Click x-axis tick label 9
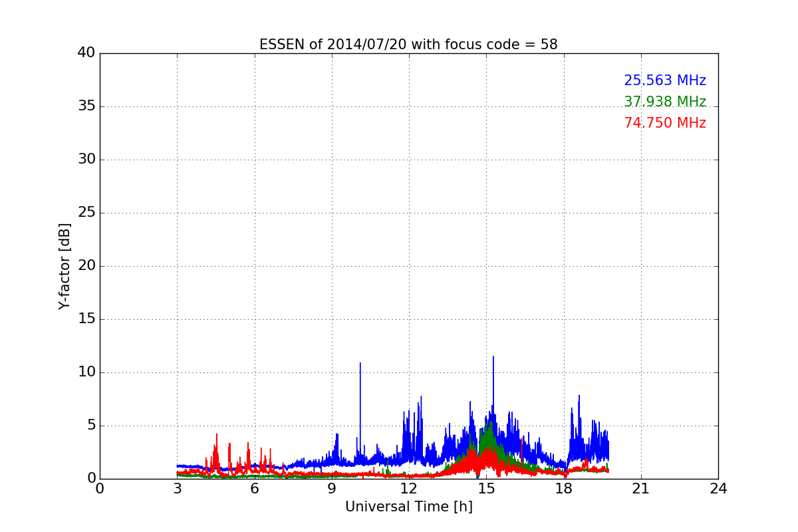The image size is (798, 532). click(332, 488)
